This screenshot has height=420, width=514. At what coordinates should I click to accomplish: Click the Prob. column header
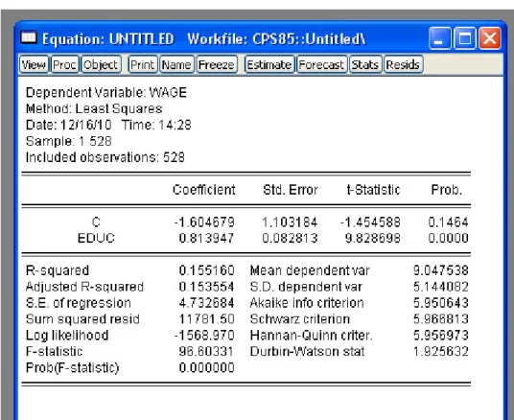click(x=447, y=190)
